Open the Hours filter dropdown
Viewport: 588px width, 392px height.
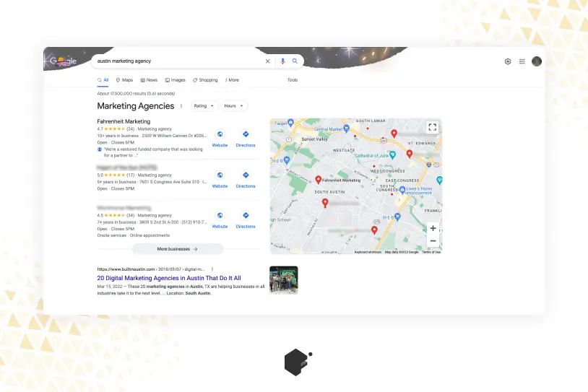point(234,106)
